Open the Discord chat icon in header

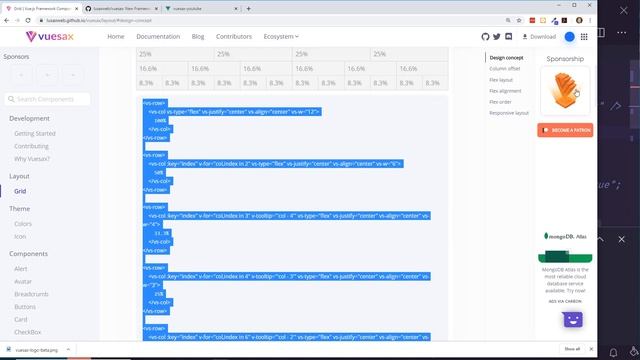(509, 37)
